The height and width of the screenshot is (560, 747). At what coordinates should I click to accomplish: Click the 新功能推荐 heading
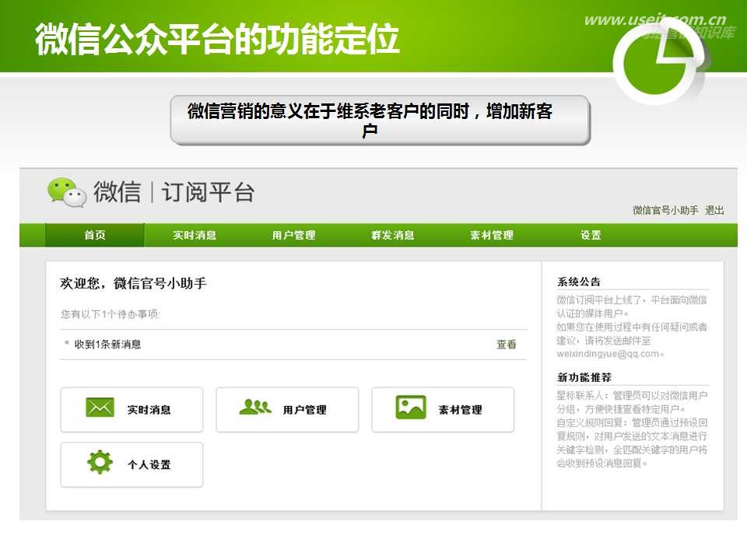584,377
